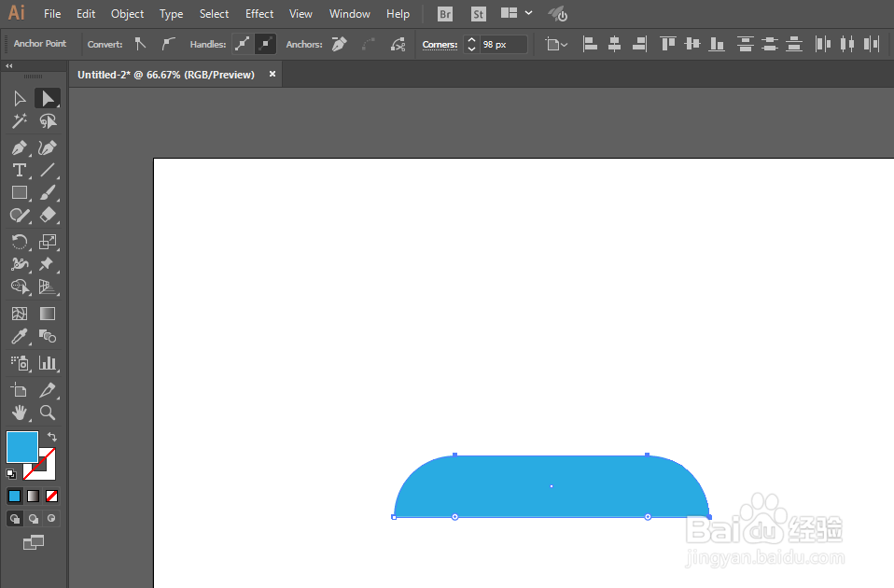Set paint mode to None
This screenshot has height=588, width=894.
(52, 497)
